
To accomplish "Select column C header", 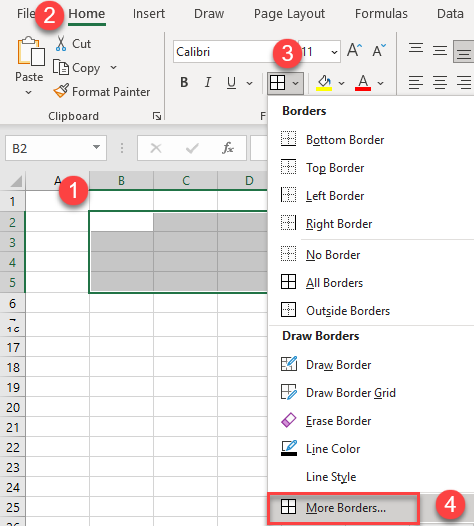I will [x=186, y=180].
